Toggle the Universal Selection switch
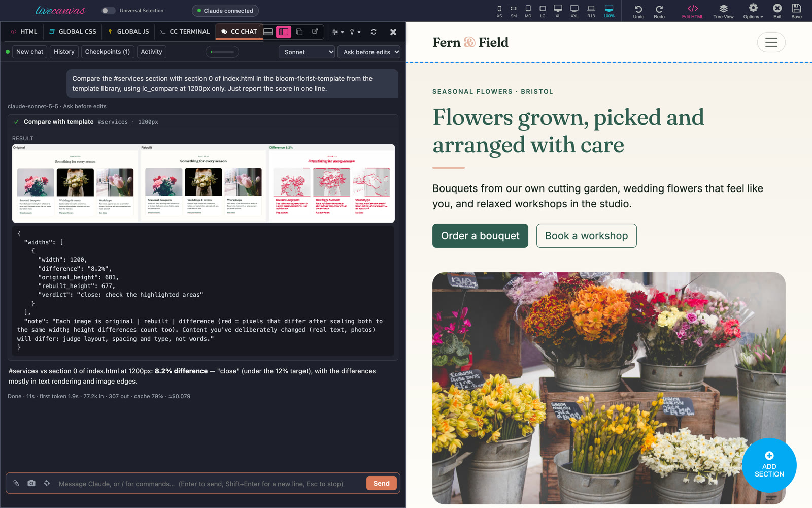The width and height of the screenshot is (812, 508). pos(108,11)
